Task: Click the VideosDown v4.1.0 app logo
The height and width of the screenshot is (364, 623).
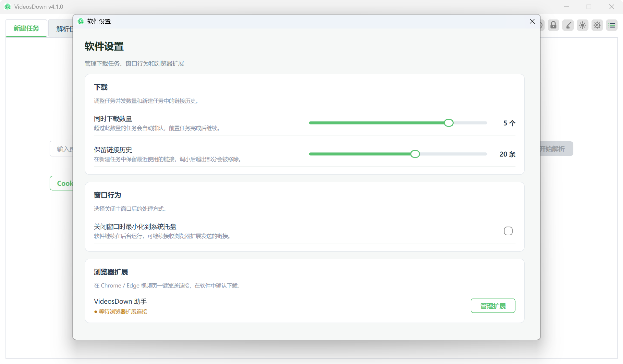Action: (x=8, y=6)
